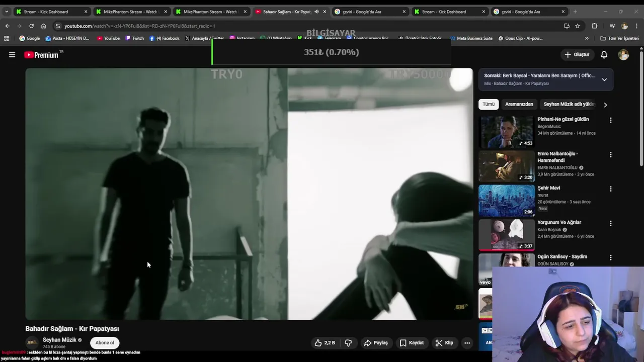Open the Posta - HÜSEYİN bookmark
Screen dimensions: 644x362
[67, 38]
